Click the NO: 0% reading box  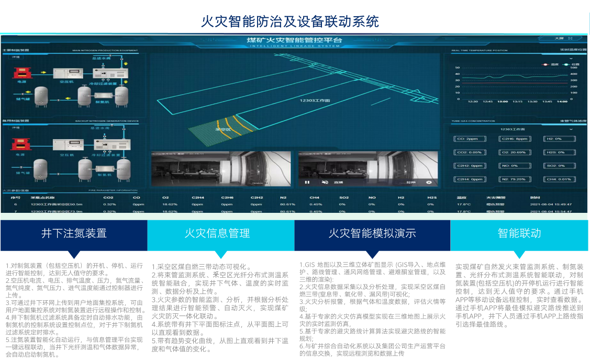click(515, 166)
